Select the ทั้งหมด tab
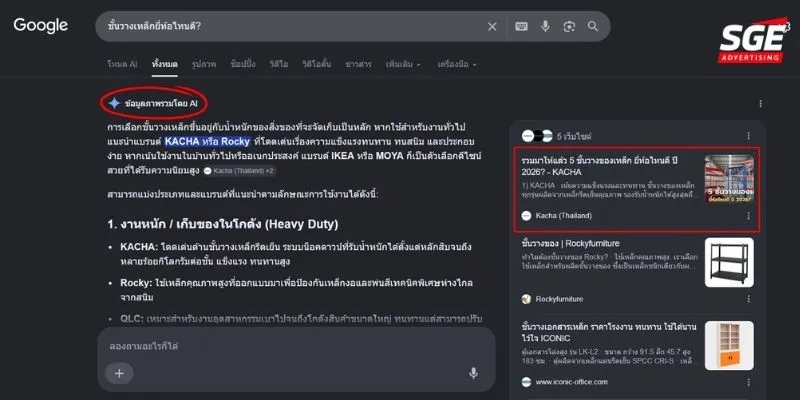Image resolution: width=800 pixels, height=400 pixels. [165, 64]
